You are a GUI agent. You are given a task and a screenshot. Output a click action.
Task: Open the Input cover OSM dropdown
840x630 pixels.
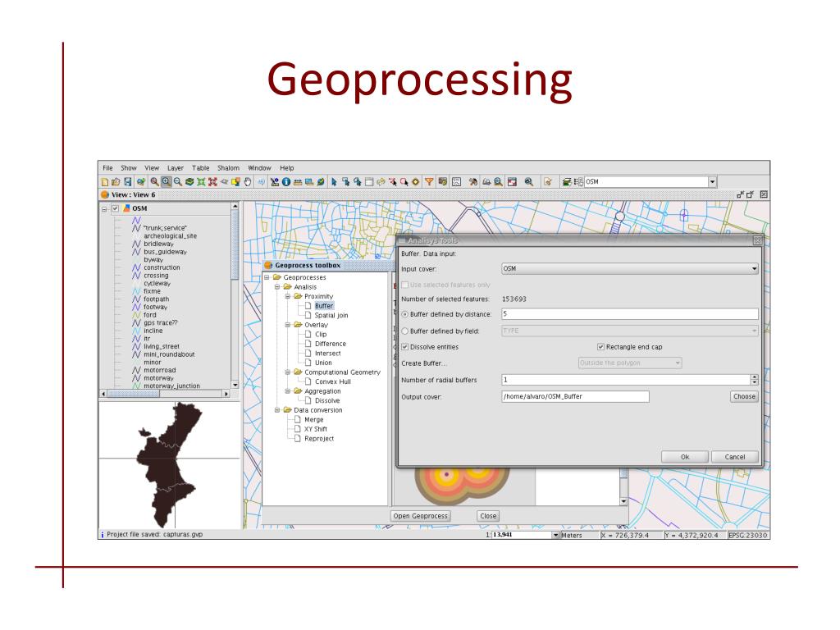pos(754,269)
